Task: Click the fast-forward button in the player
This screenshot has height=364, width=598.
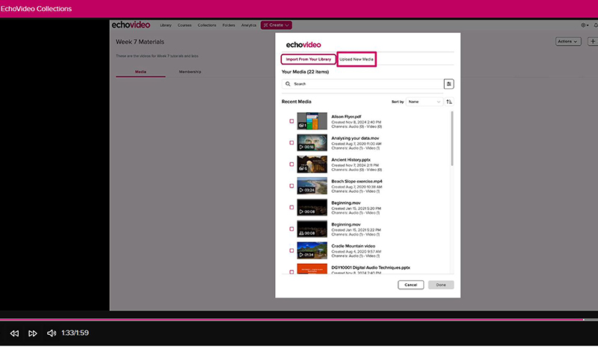Action: (x=33, y=333)
